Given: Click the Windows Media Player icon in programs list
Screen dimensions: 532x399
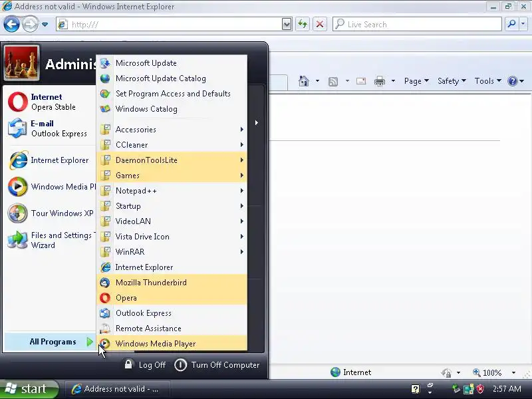Looking at the screenshot, I should (x=105, y=344).
